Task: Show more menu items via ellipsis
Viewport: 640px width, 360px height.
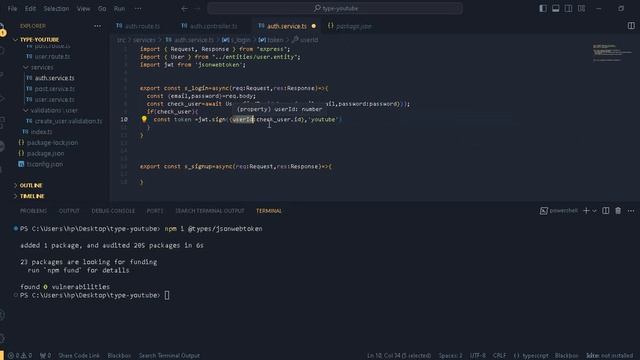Action: point(138,8)
